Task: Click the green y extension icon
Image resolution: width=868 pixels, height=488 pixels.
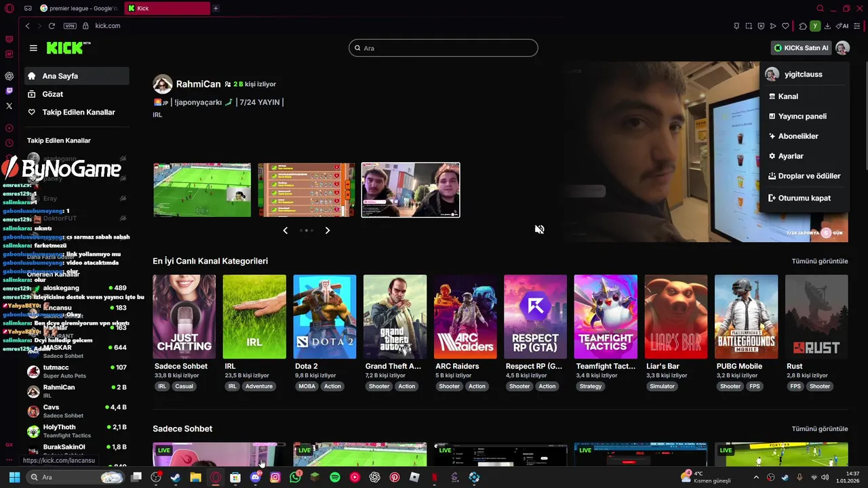Action: (x=815, y=26)
